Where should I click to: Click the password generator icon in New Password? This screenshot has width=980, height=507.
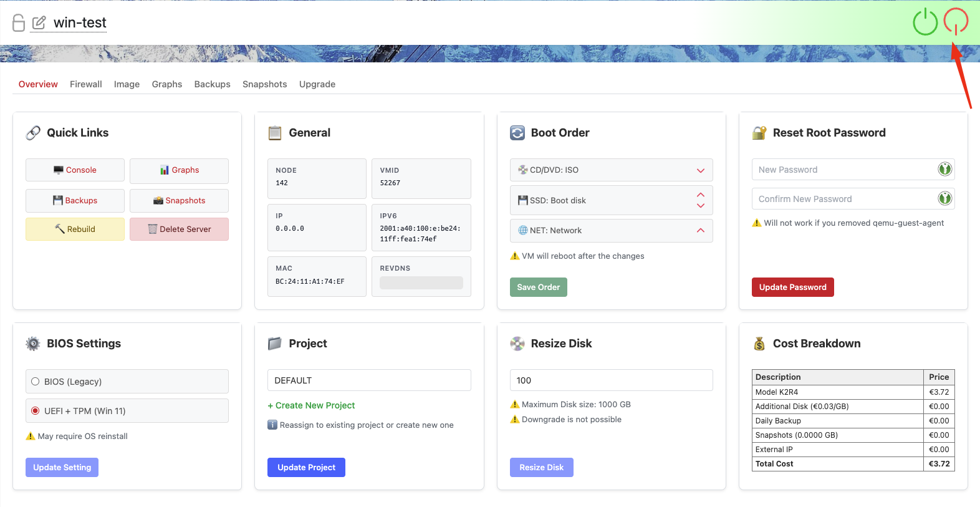tap(945, 169)
